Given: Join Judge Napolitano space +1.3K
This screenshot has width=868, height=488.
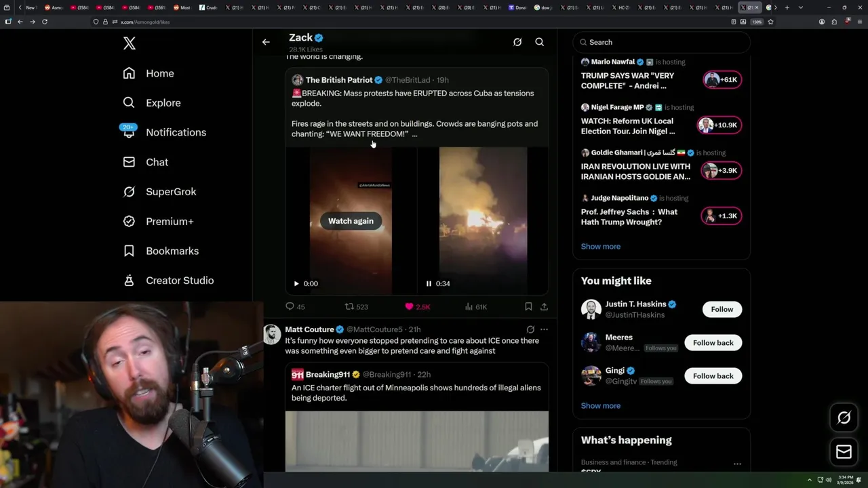Looking at the screenshot, I should pos(721,216).
